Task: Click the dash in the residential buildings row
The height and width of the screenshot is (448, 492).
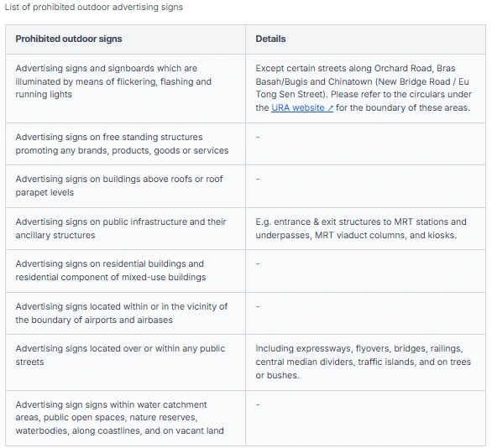Action: pyautogui.click(x=258, y=263)
